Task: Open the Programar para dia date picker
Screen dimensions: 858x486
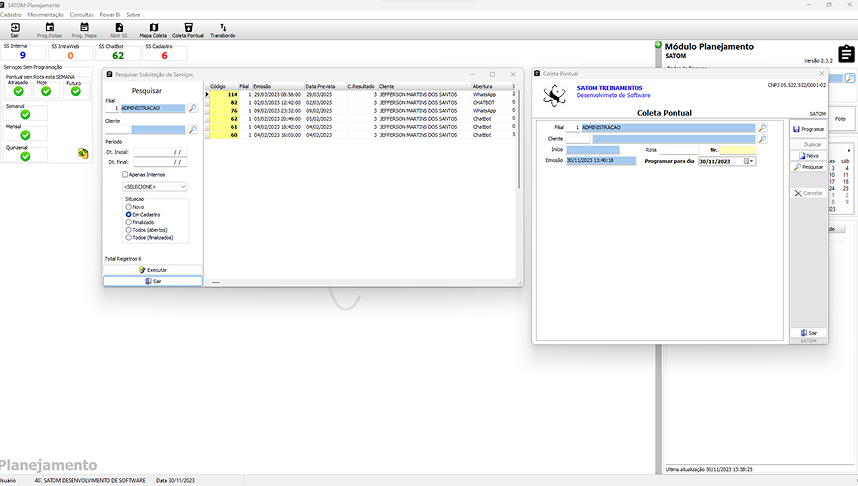Action: point(751,161)
